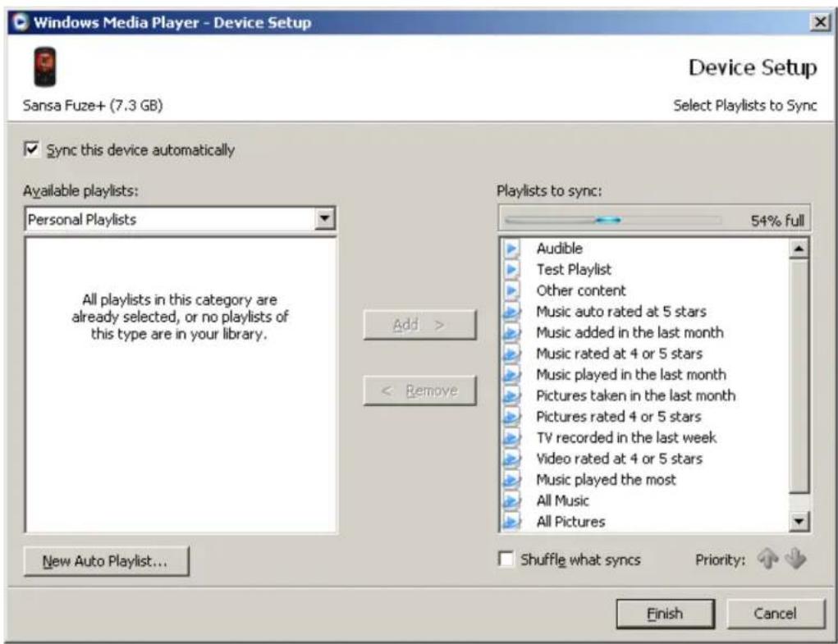This screenshot has height=644, width=838.
Task: Open New Auto Playlist dialog
Action: click(107, 560)
